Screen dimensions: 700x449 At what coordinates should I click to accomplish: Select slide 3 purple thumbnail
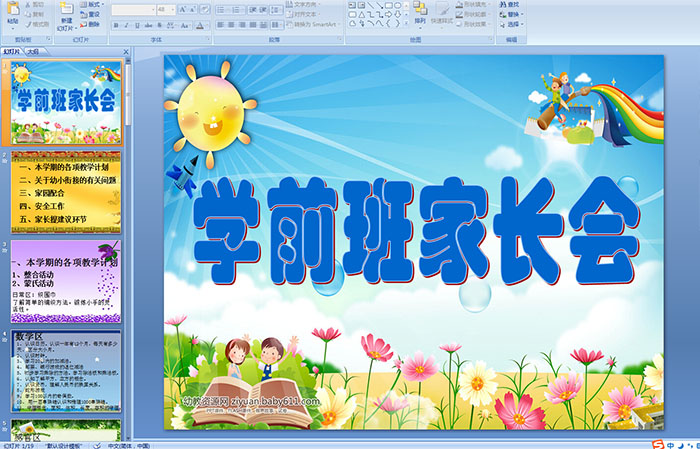click(66, 282)
